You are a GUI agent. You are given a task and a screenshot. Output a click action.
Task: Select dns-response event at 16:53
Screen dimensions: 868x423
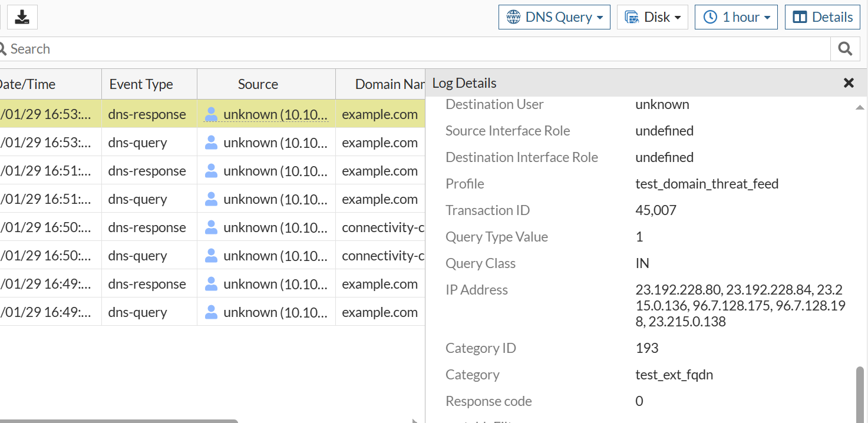click(x=147, y=114)
